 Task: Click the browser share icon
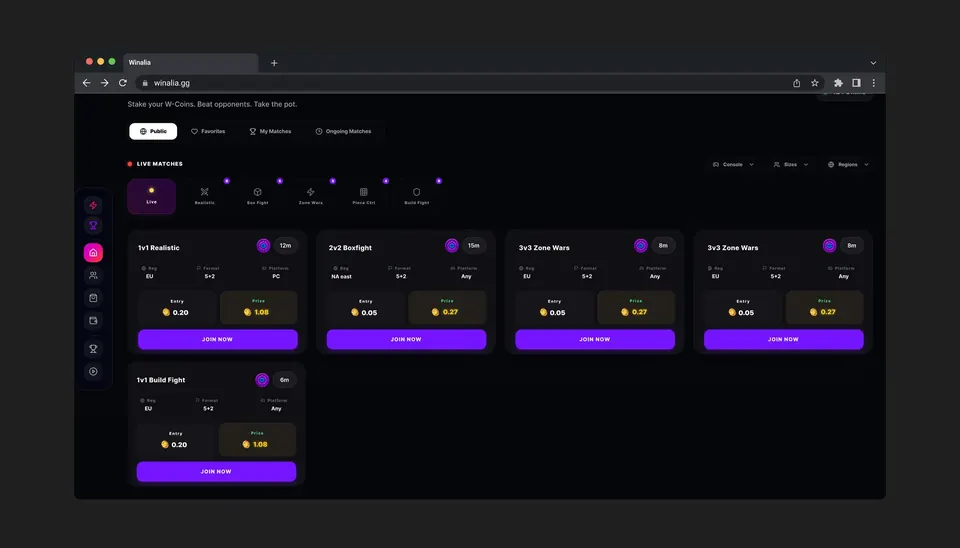click(x=797, y=83)
